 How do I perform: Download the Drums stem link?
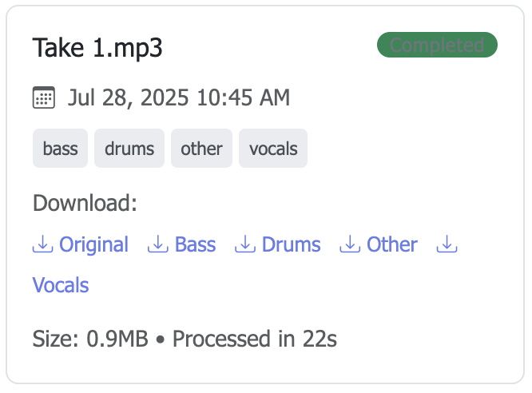click(291, 244)
